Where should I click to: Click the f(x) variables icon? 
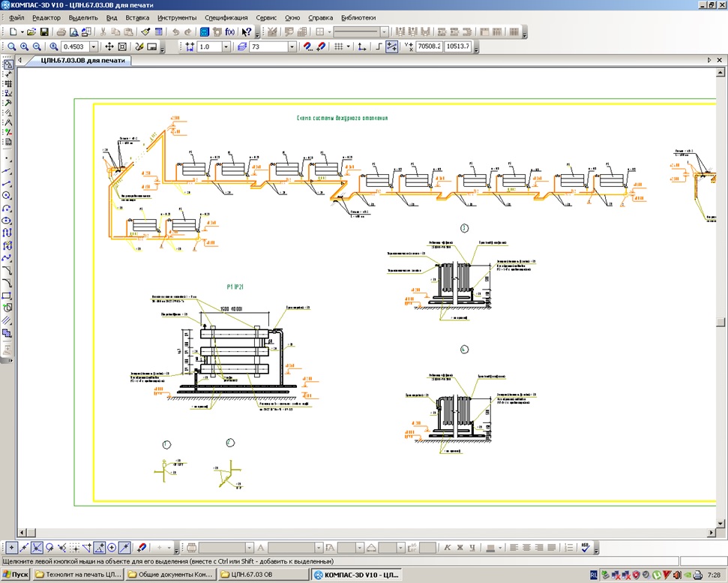pos(230,32)
